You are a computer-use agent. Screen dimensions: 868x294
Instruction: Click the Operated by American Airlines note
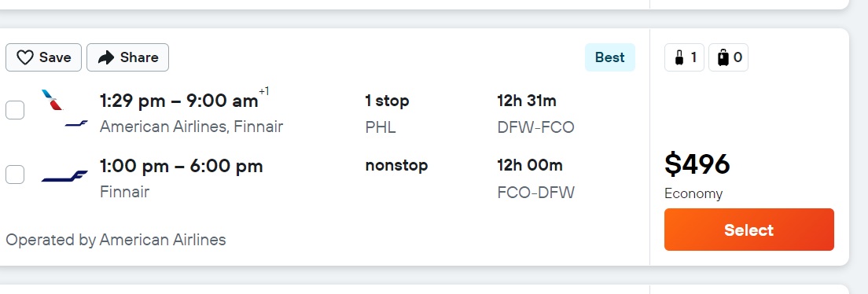116,240
